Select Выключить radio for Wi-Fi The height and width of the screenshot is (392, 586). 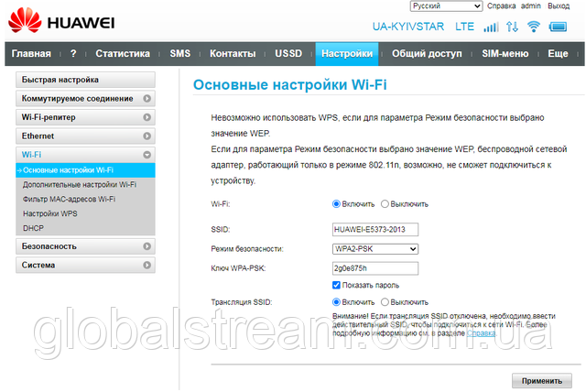[385, 204]
